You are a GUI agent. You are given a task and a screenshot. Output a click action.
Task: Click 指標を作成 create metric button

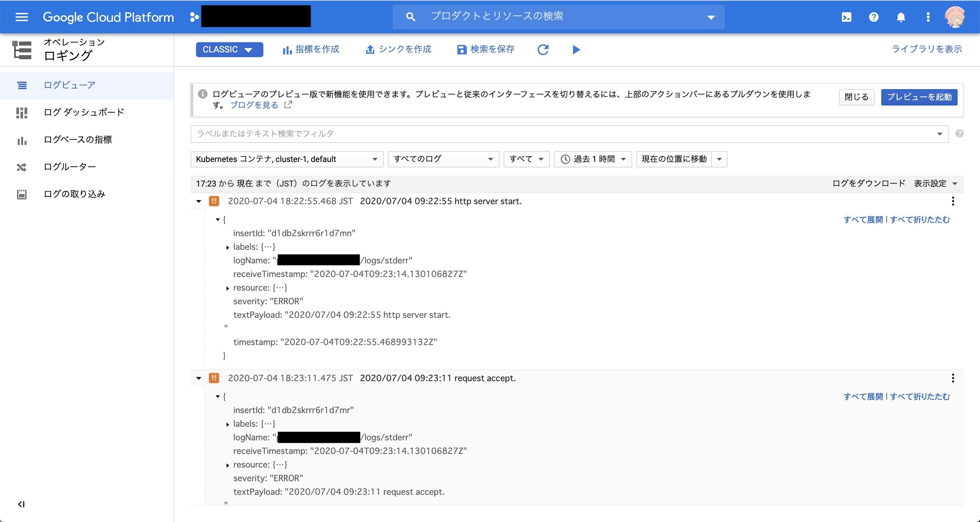pos(311,49)
